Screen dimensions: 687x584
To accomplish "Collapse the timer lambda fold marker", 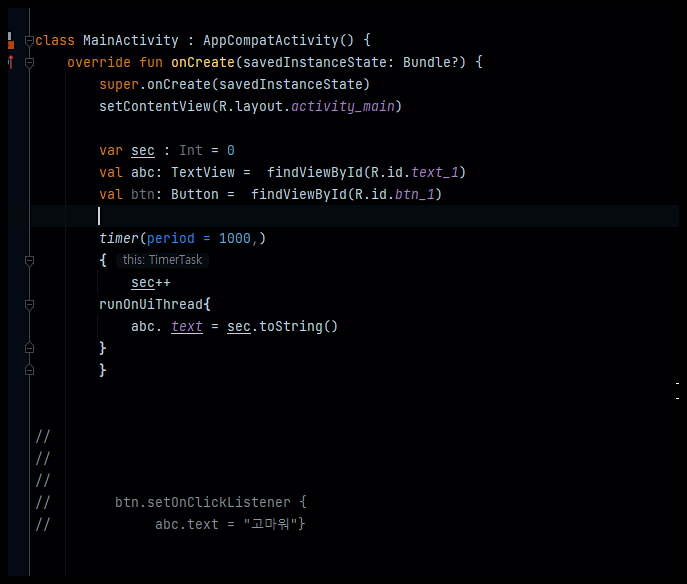I will 29,261.
